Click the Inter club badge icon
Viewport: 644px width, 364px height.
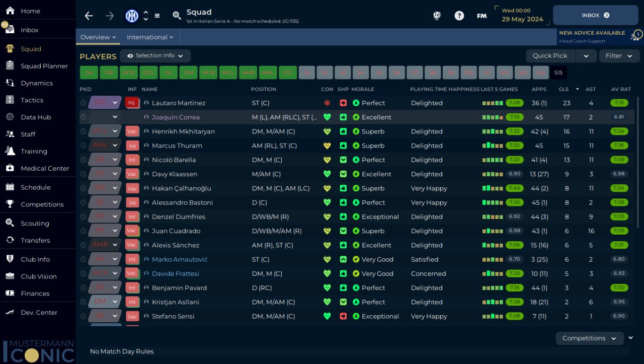click(132, 16)
